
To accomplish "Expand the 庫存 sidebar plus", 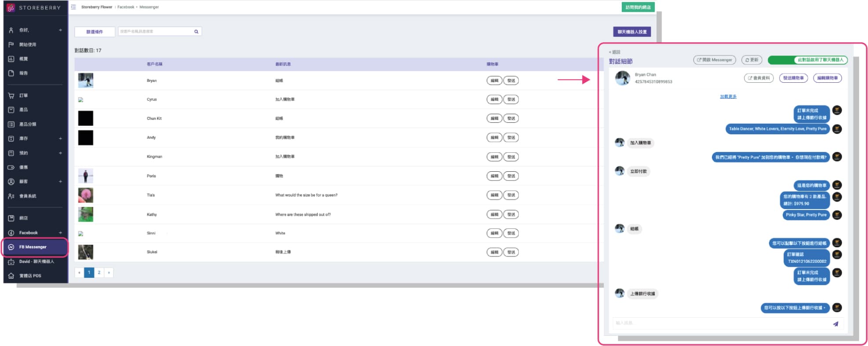I will pos(60,139).
